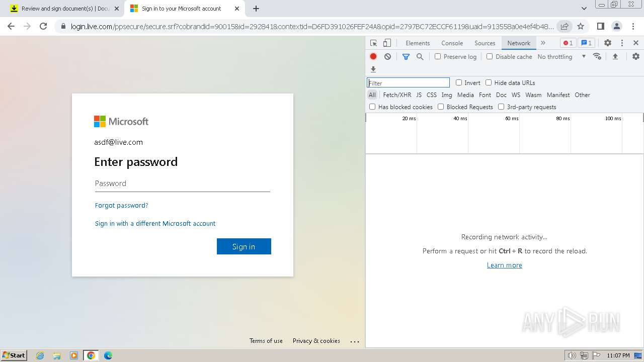The image size is (644, 362).
Task: Open Internet Explorer from the taskbar
Action: 40,355
